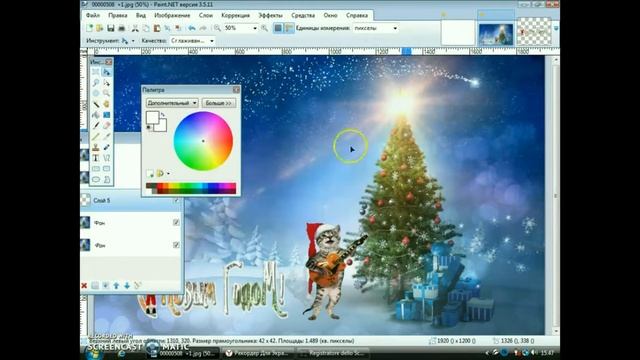The width and height of the screenshot is (640, 360).
Task: Select the Gradient tool
Action: (x=107, y=115)
